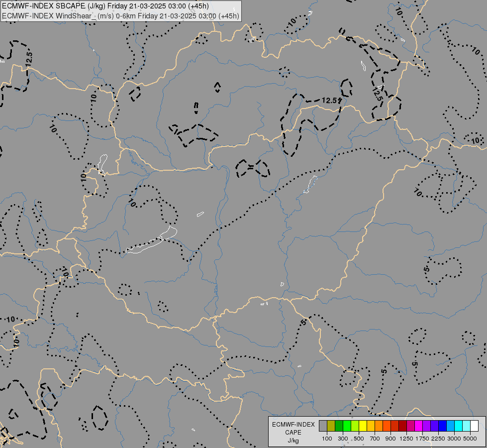Click the purple legend swatch right of 1750

[x=427, y=426]
